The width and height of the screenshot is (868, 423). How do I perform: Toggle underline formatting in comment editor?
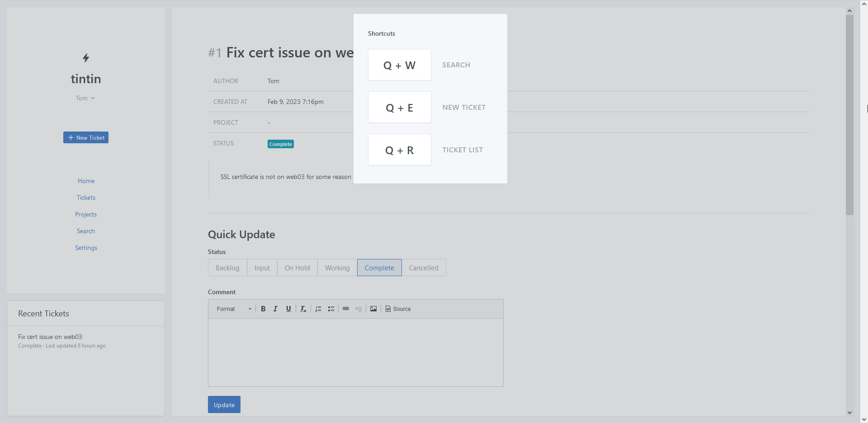pyautogui.click(x=288, y=309)
